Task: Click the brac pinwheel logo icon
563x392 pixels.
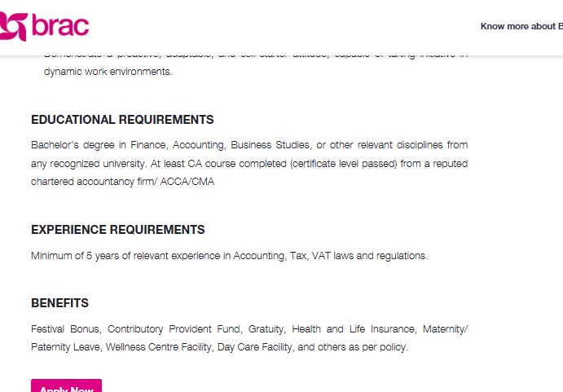Action: click(12, 27)
